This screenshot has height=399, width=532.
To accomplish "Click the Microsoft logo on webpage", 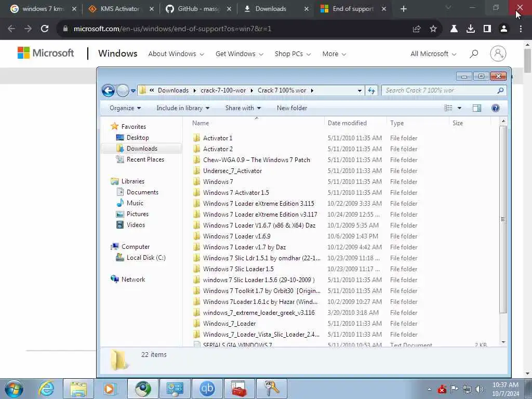I will (46, 53).
